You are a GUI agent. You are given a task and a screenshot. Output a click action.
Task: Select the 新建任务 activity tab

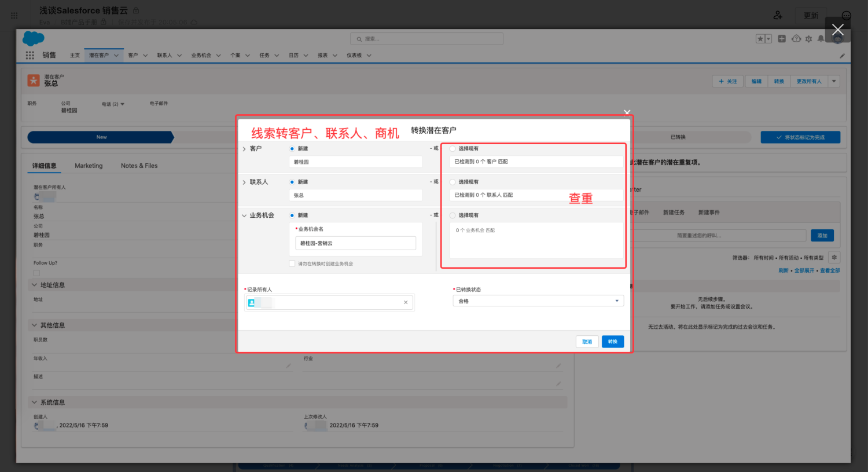pyautogui.click(x=674, y=213)
